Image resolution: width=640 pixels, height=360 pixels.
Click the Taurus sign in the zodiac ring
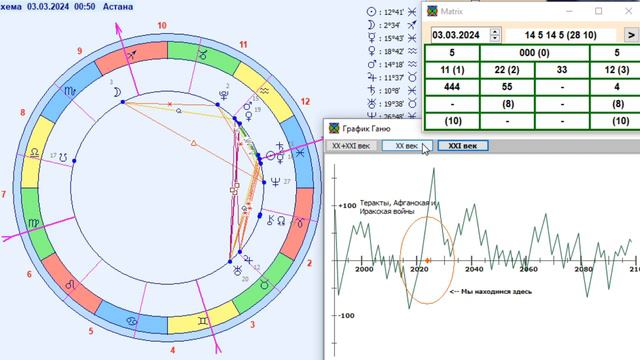point(264,284)
